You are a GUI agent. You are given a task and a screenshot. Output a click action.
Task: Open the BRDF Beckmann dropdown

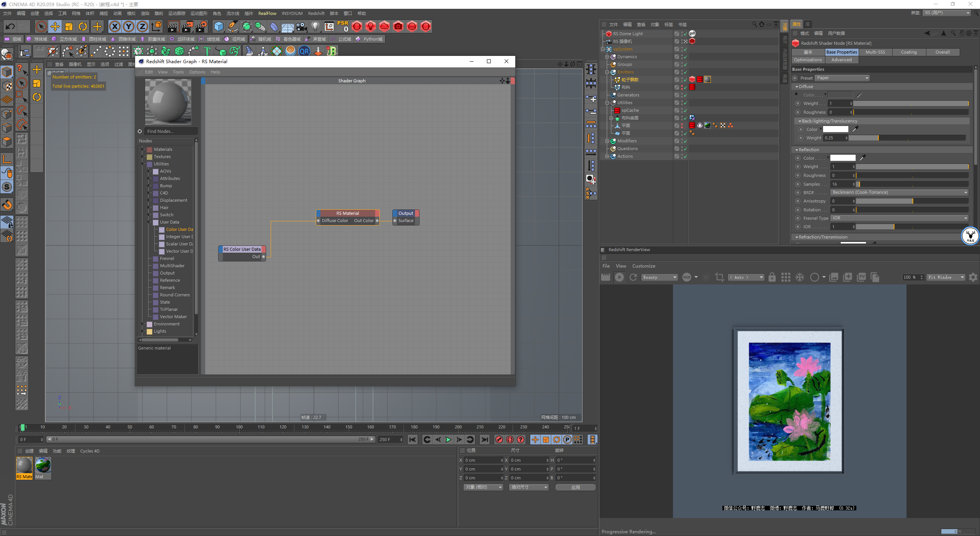tap(899, 192)
